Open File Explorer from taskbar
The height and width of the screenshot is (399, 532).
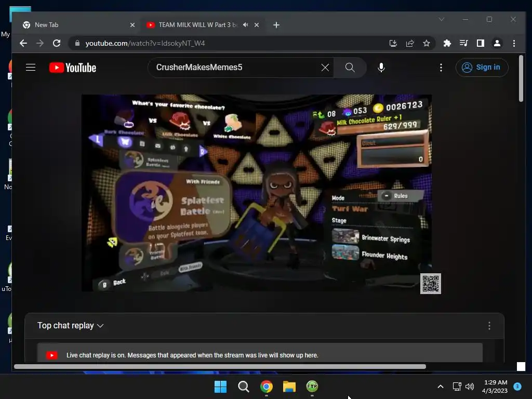pyautogui.click(x=289, y=387)
